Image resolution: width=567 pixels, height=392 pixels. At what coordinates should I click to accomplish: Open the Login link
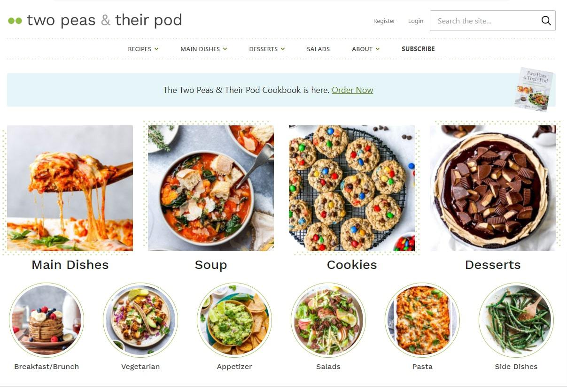[415, 21]
